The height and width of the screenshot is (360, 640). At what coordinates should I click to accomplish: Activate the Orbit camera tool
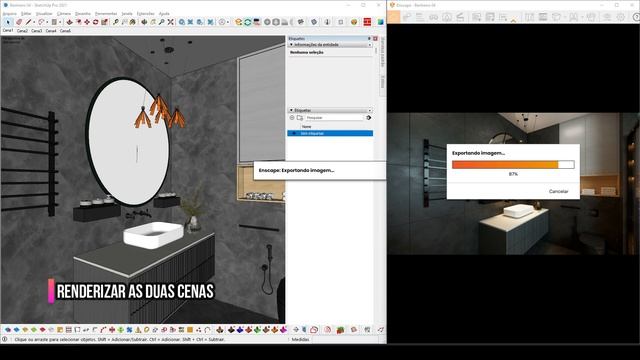coord(144,22)
